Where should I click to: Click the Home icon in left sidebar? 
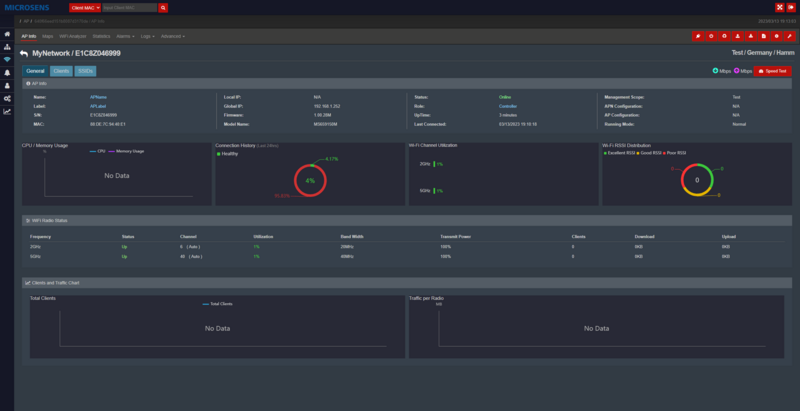(x=7, y=34)
